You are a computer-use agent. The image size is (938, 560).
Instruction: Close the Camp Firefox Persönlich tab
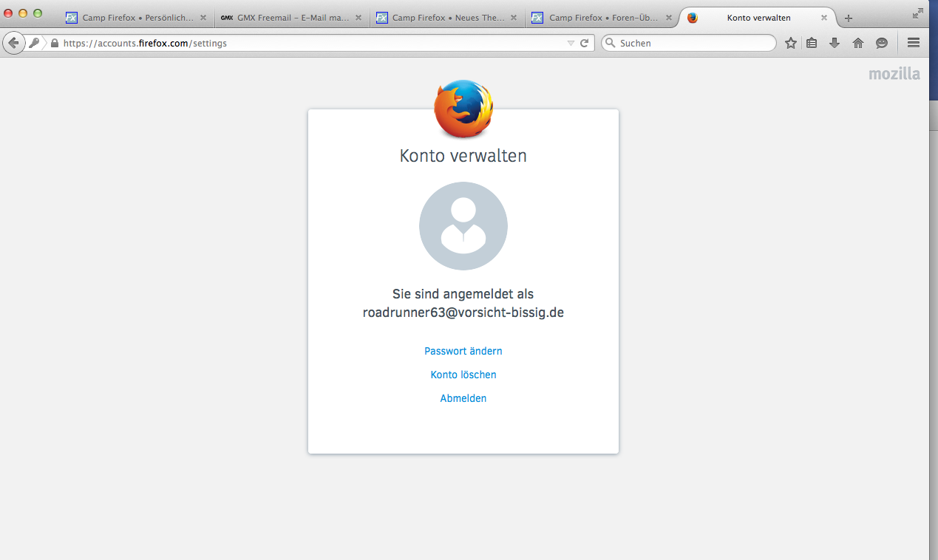click(x=204, y=18)
